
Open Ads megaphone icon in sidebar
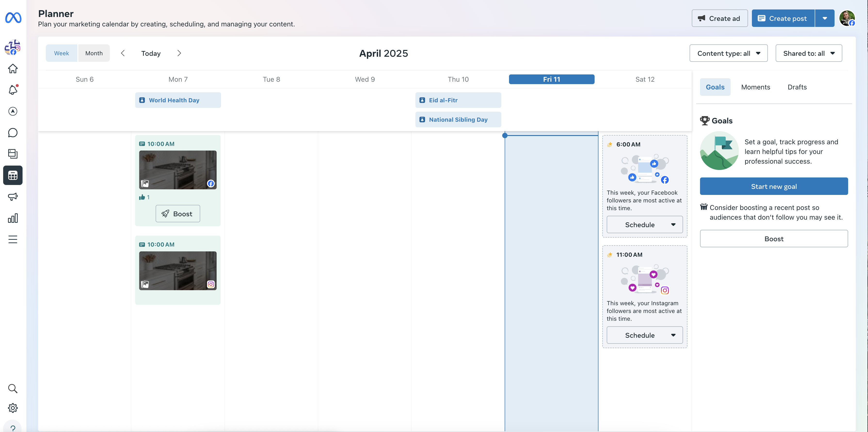click(x=13, y=197)
